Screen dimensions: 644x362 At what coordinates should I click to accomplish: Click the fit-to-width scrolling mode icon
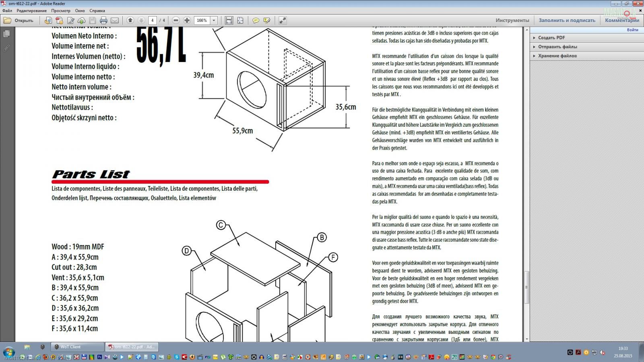tap(229, 20)
